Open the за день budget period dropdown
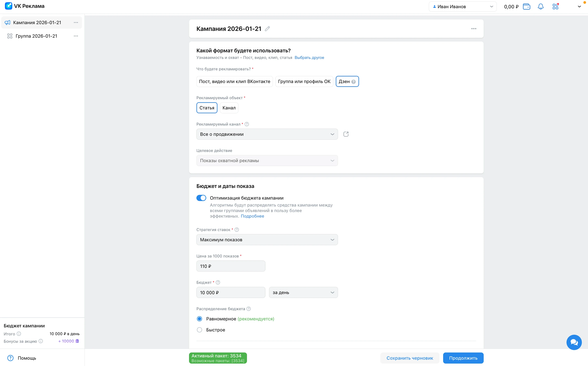This screenshot has width=588, height=366. click(x=303, y=292)
